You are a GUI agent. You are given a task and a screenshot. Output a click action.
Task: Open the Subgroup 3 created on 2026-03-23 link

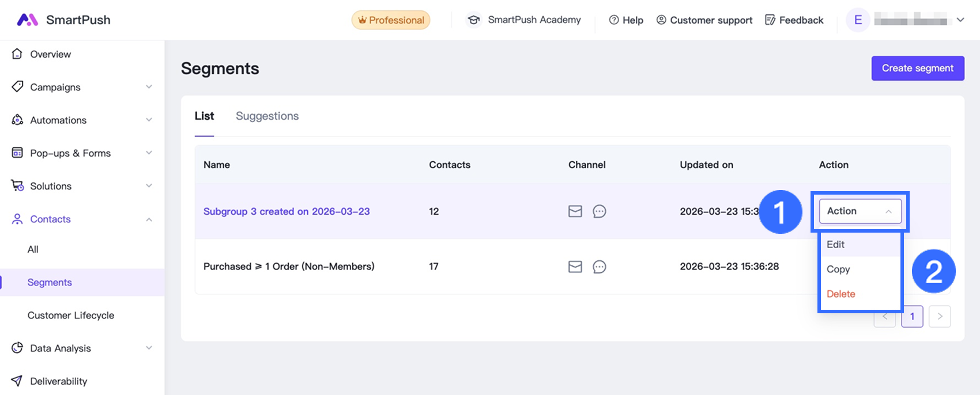pos(287,211)
